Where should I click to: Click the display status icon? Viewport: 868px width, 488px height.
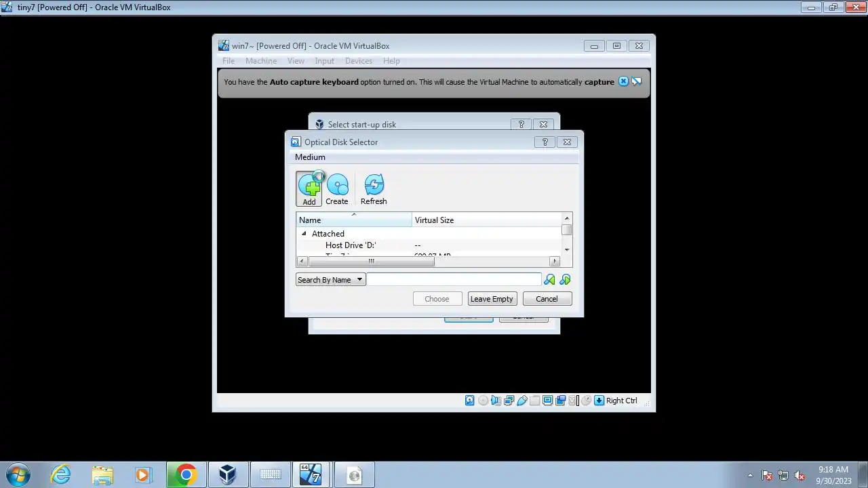click(x=547, y=401)
